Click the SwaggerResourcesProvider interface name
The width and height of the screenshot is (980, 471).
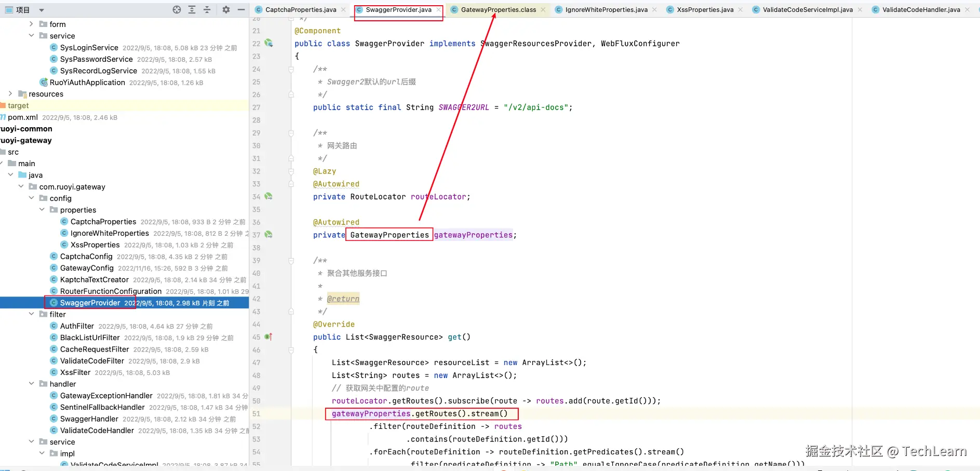(x=536, y=44)
